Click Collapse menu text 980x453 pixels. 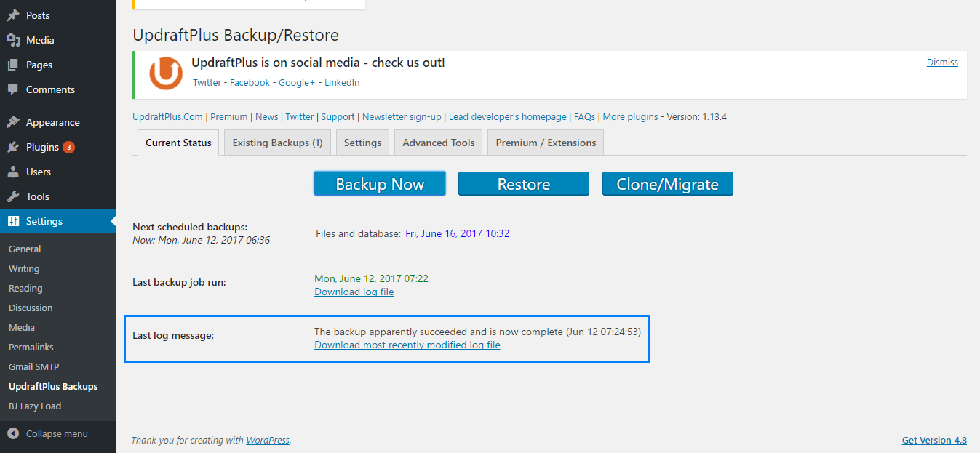(x=57, y=433)
